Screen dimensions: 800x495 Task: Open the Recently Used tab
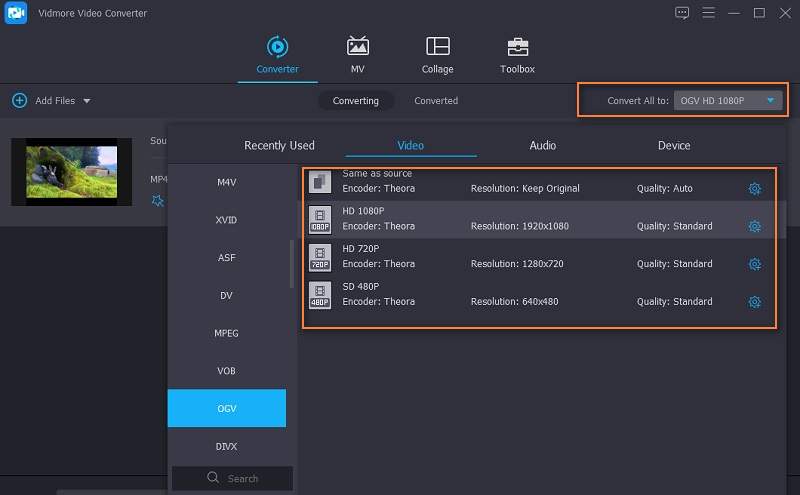coord(279,146)
